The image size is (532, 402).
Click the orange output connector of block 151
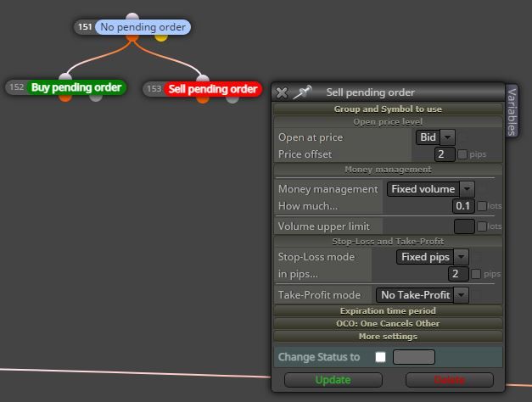(132, 37)
